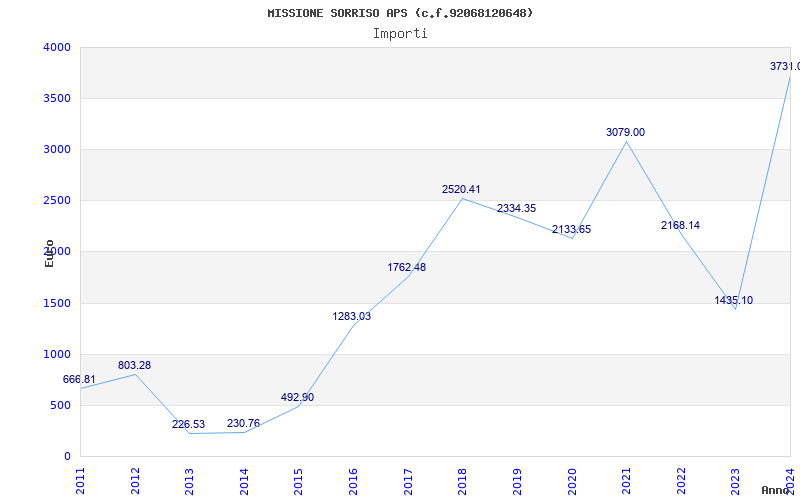Image resolution: width=800 pixels, height=500 pixels.
Task: Click the 2011 year label
Action: coord(81,481)
